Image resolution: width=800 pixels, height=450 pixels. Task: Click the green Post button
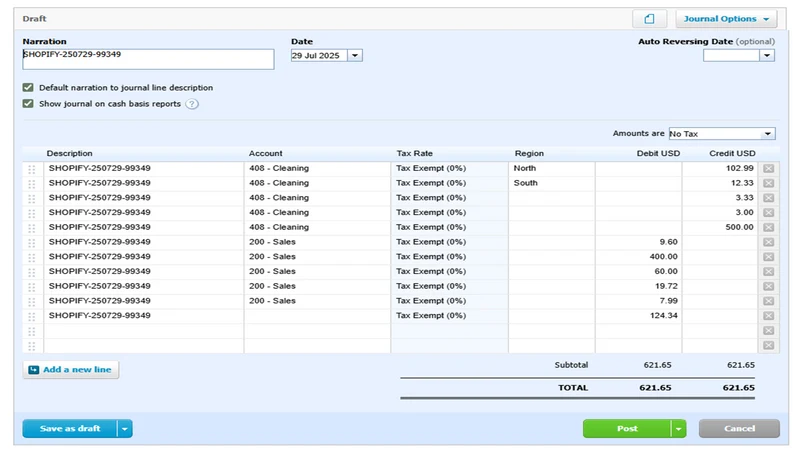[627, 429]
